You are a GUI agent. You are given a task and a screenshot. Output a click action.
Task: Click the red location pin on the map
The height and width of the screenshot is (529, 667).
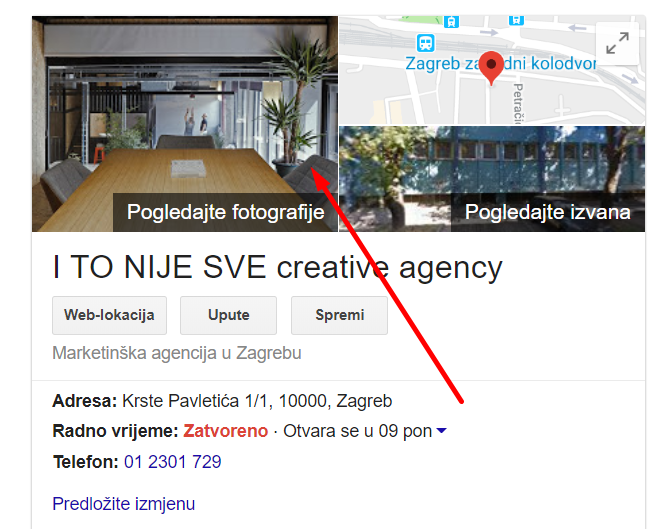pos(491,68)
